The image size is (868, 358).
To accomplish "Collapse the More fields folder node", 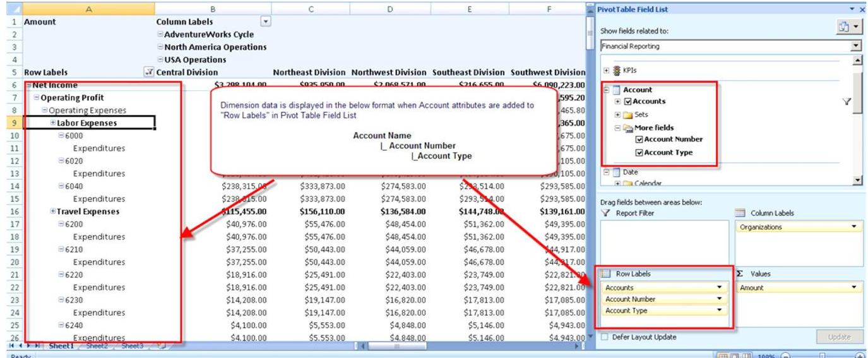I will point(618,128).
